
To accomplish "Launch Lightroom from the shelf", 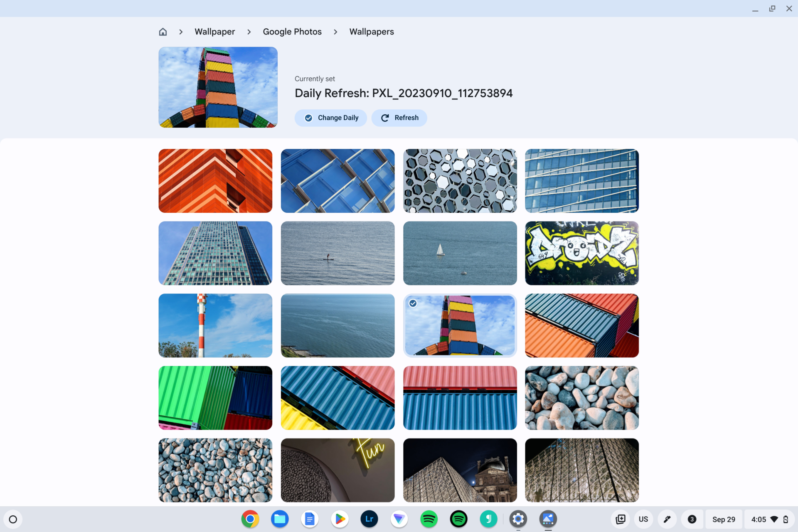I will click(369, 519).
